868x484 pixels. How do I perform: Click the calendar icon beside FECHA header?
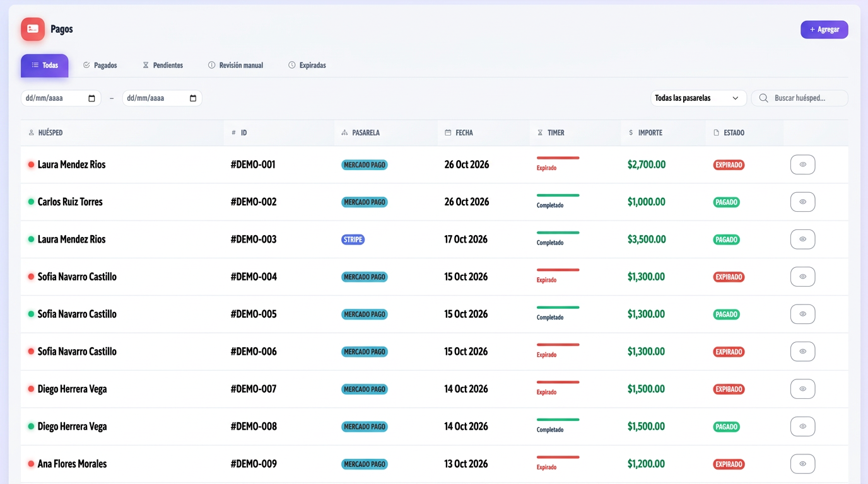[448, 133]
